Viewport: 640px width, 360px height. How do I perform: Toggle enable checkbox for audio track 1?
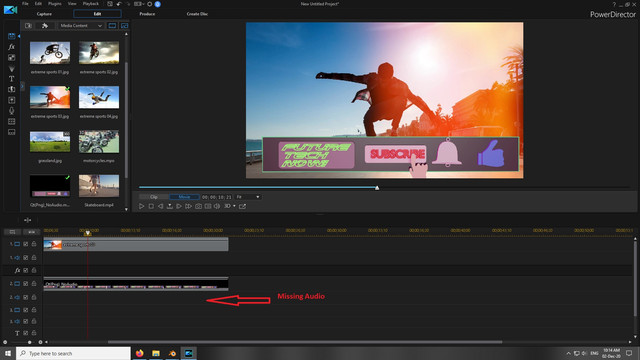26,258
